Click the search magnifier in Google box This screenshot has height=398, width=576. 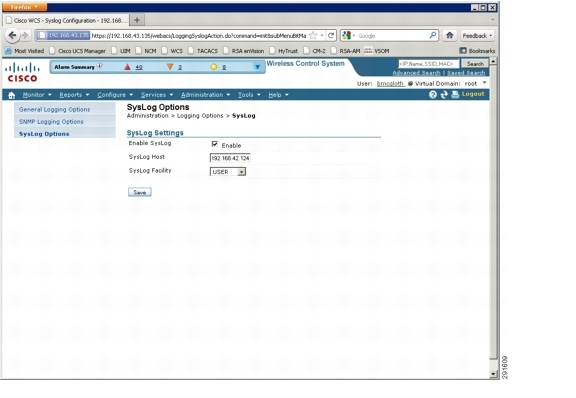pos(433,35)
